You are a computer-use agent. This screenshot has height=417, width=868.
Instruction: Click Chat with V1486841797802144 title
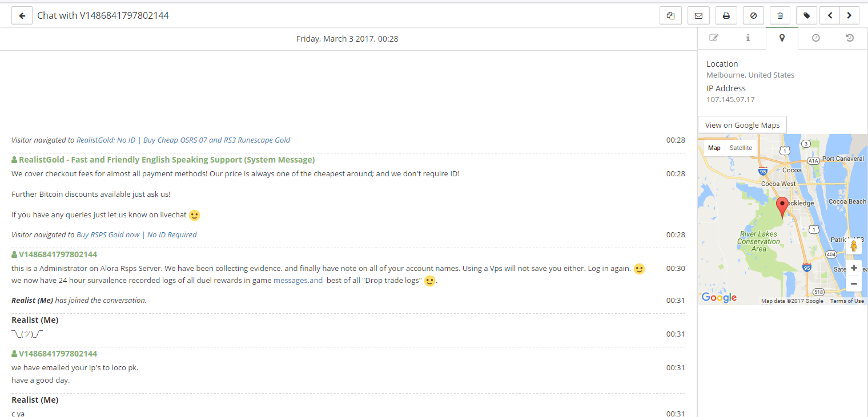coord(103,15)
